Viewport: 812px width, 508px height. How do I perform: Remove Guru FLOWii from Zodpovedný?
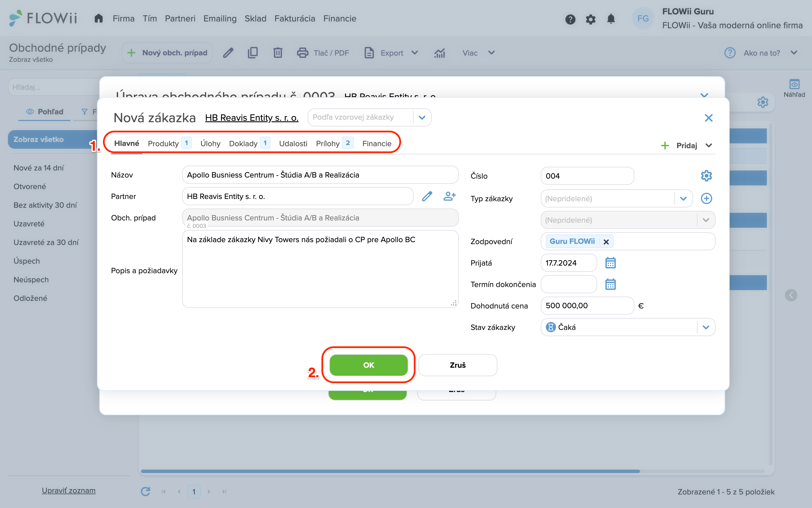coord(606,242)
